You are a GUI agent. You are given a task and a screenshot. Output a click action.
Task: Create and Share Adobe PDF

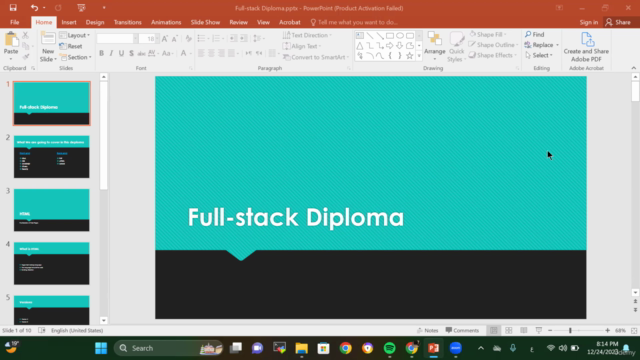(586, 47)
